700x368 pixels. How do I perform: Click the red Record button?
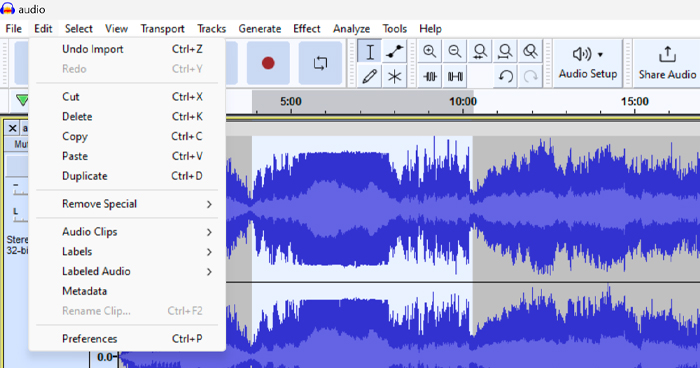coord(268,63)
